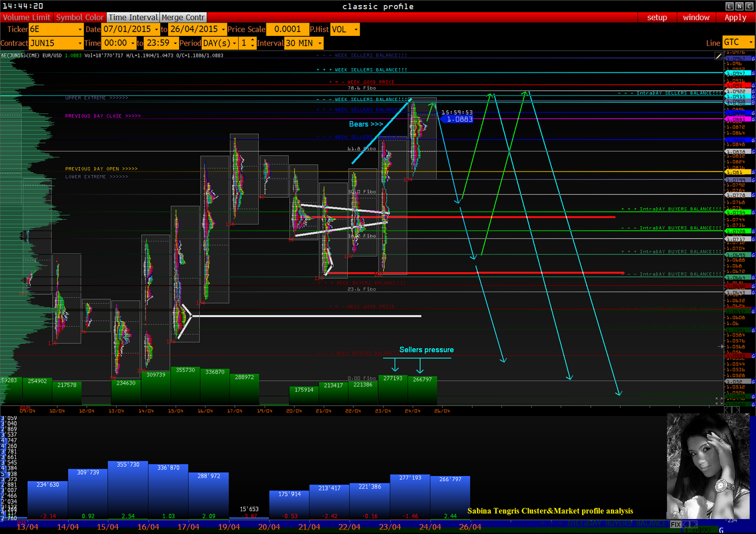Click left arrow next to FIX button
This screenshot has width=756, height=534.
click(685, 525)
